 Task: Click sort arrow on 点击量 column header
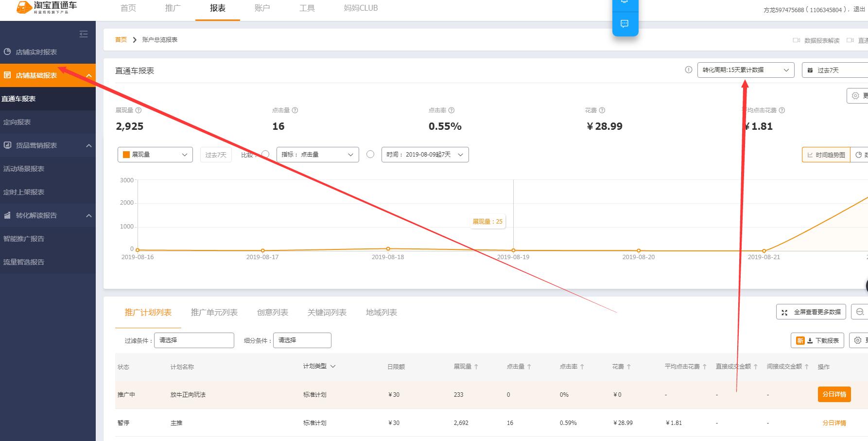(x=529, y=367)
